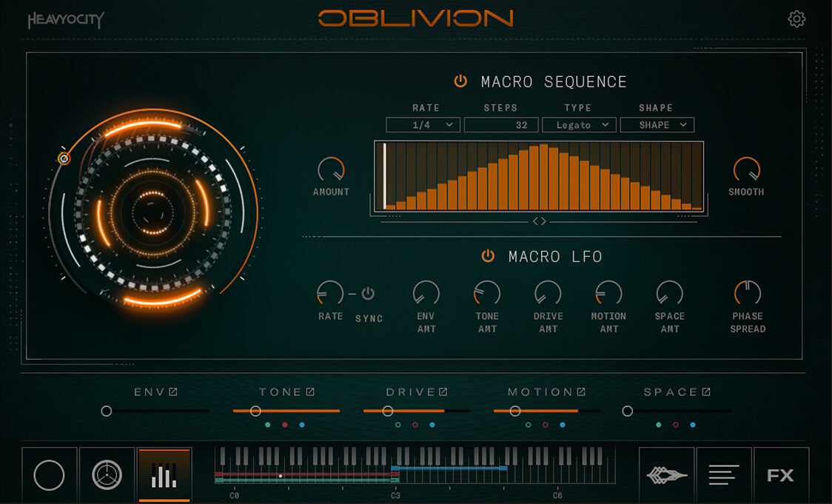Click the TONE edit icon
This screenshot has width=832, height=504.
[x=310, y=392]
